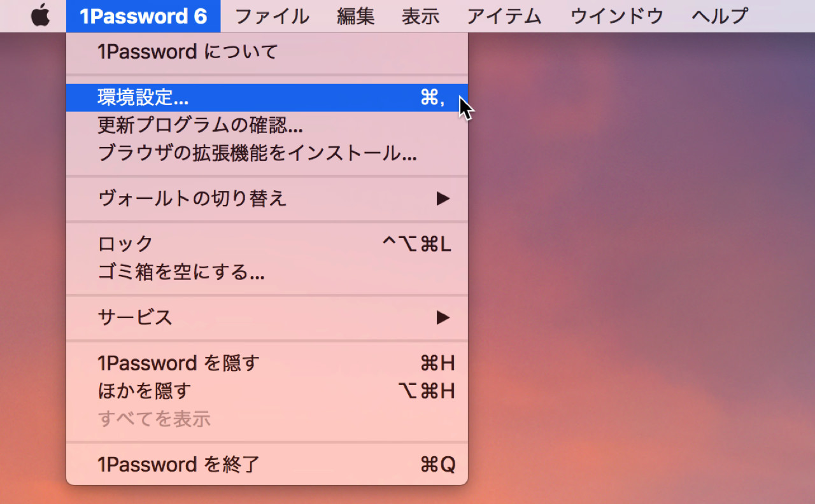Open the ファイル menu
Viewport: 815px width, 504px height.
[272, 16]
